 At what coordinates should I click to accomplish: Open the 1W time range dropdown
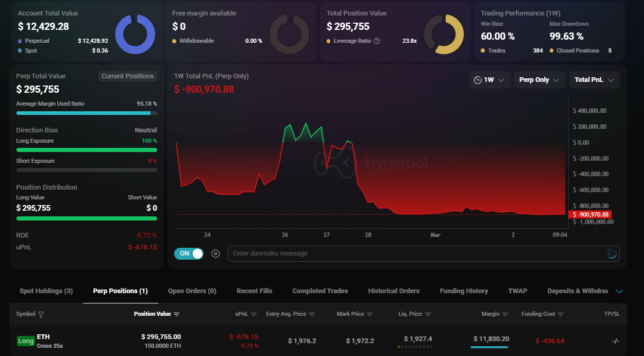click(x=490, y=80)
